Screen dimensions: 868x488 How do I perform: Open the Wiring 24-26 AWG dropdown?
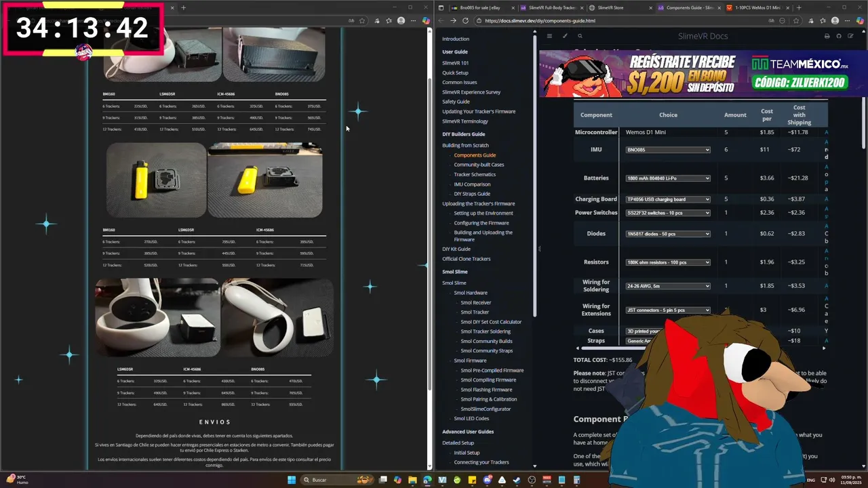pos(668,286)
